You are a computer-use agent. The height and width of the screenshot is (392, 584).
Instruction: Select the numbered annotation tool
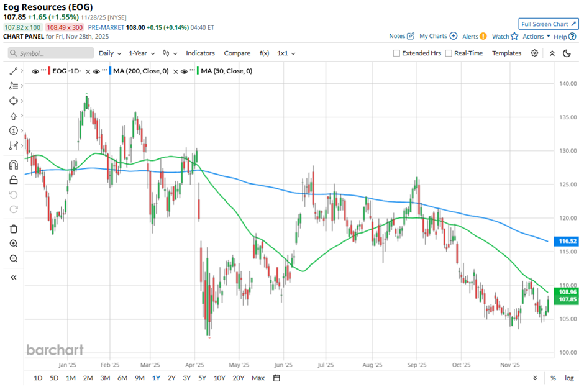[x=14, y=130]
